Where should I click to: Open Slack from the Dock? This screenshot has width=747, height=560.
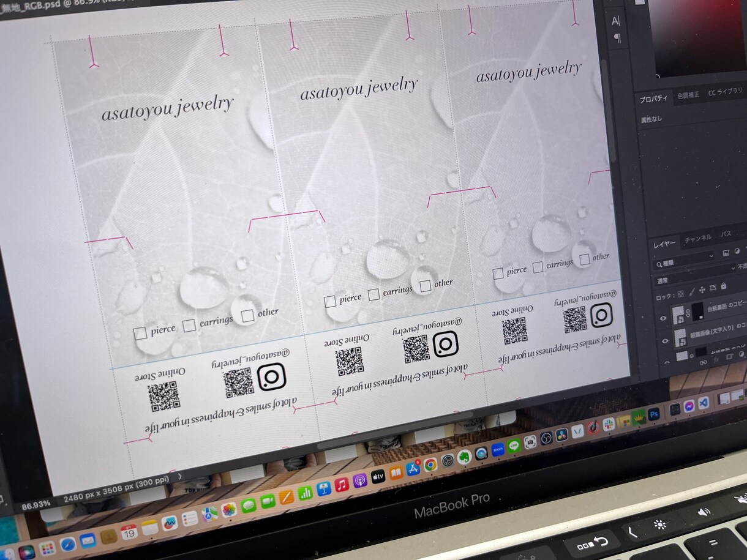click(x=609, y=424)
